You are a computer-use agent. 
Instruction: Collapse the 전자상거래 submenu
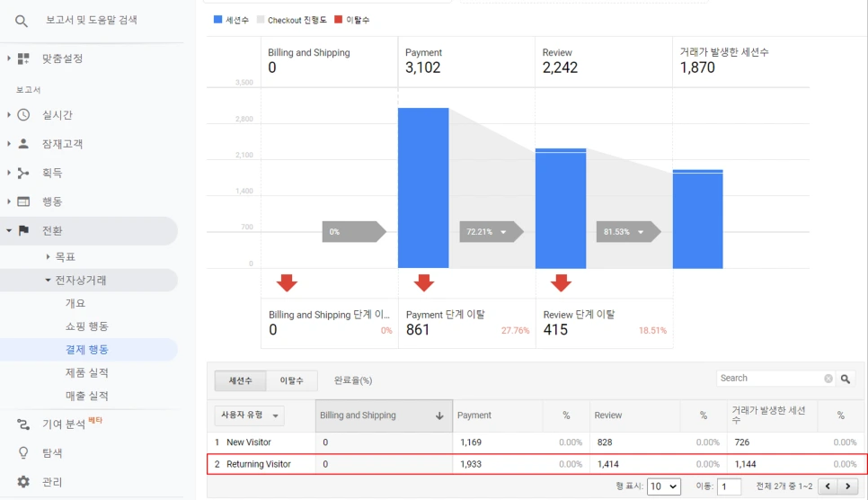pos(48,281)
